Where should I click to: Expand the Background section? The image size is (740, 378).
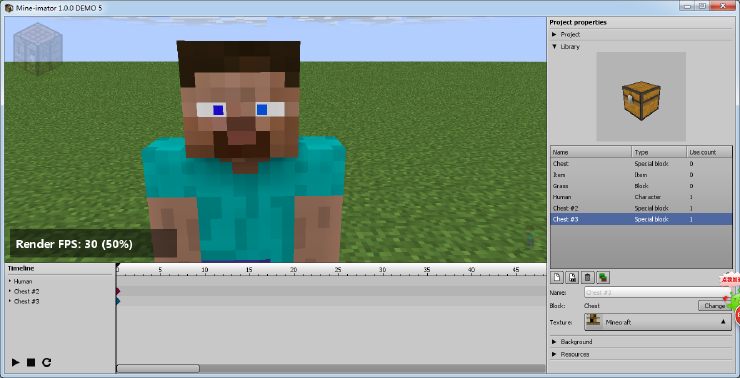[x=555, y=342]
